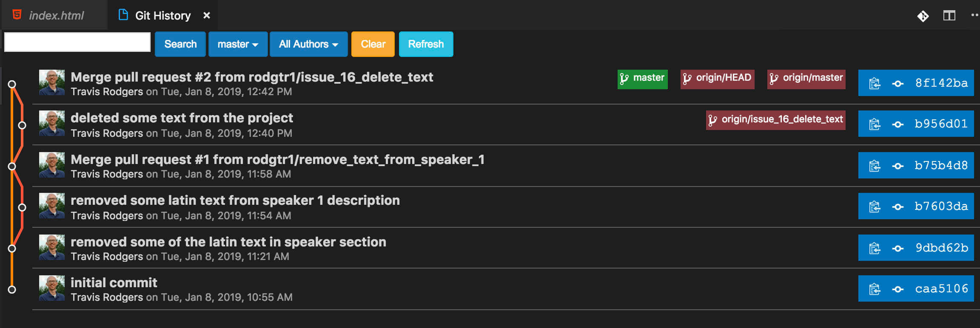This screenshot has height=328, width=980.
Task: Close the Git History tab
Action: (207, 16)
